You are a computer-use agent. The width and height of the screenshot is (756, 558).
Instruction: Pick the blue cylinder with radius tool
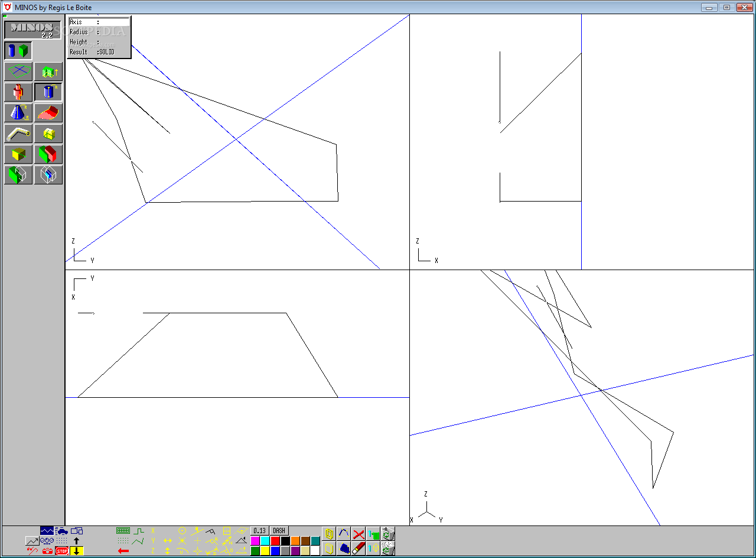[x=48, y=92]
